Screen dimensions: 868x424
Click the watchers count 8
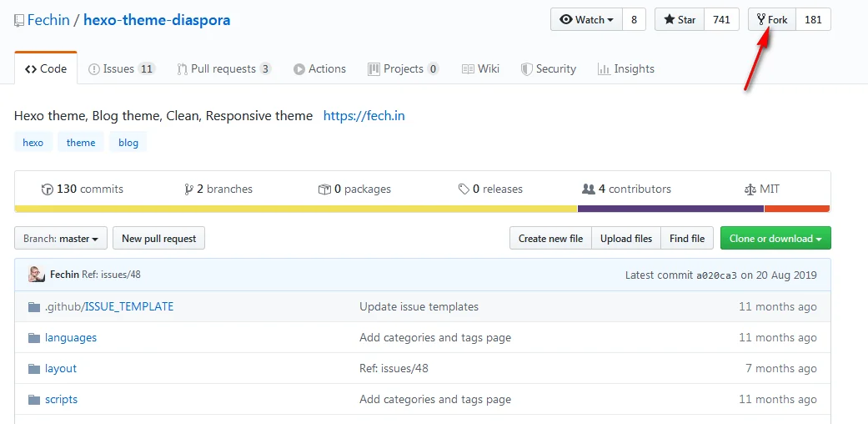pos(634,19)
